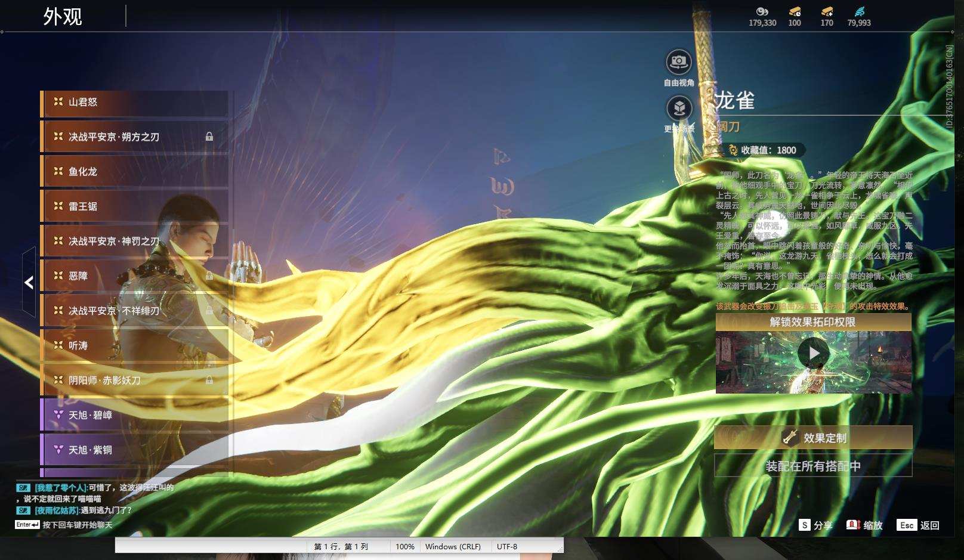Click the gold ingot icon showing 100
This screenshot has width=964, height=560.
pos(795,11)
